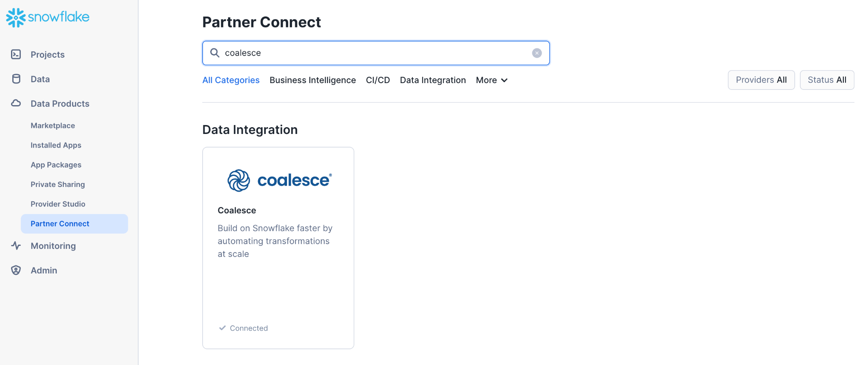
Task: Switch to Business Intelligence category
Action: point(312,80)
